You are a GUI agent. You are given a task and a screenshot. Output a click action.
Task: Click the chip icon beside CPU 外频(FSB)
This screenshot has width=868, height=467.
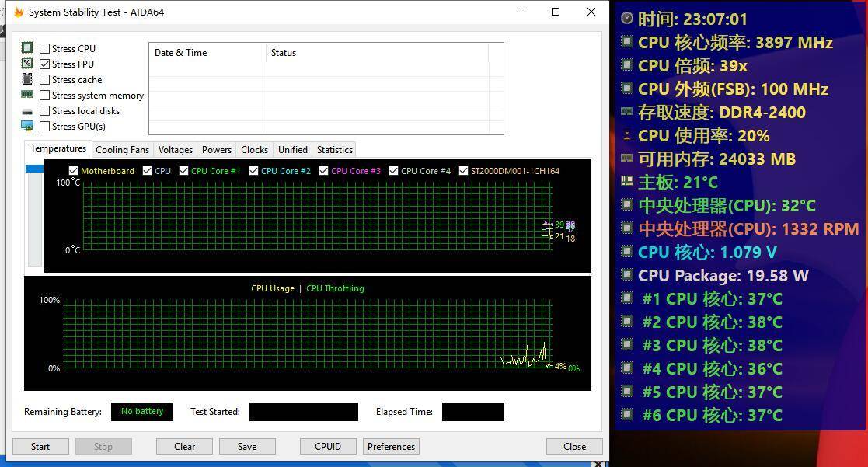point(626,88)
